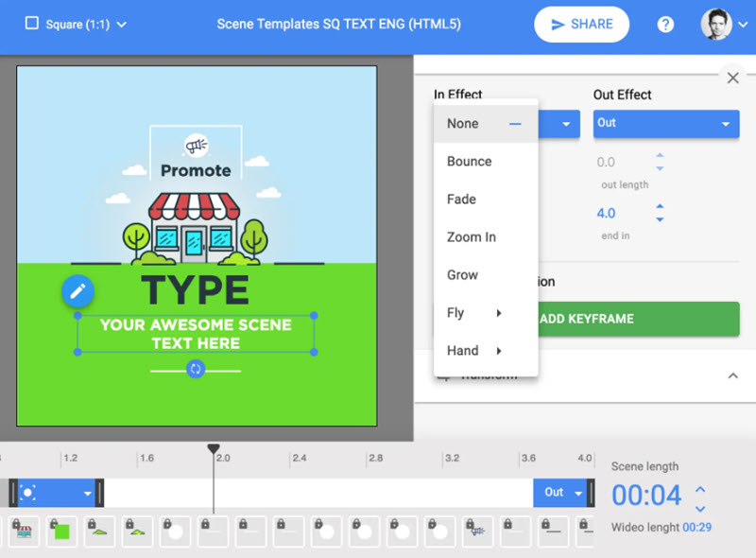
Task: Click the timeline playhead marker
Action: point(214,449)
